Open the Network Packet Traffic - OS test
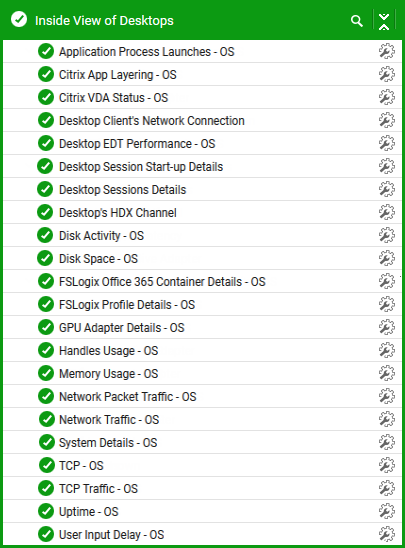The width and height of the screenshot is (405, 548). click(x=128, y=397)
